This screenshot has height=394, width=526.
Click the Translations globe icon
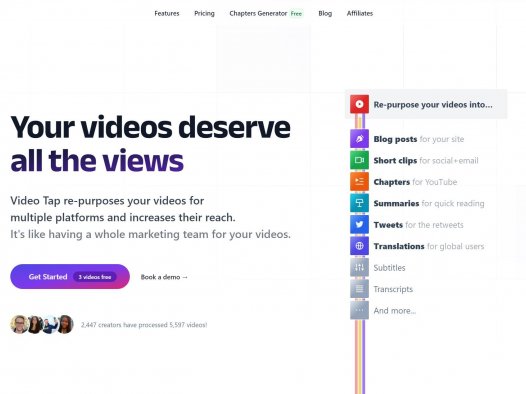(x=359, y=246)
